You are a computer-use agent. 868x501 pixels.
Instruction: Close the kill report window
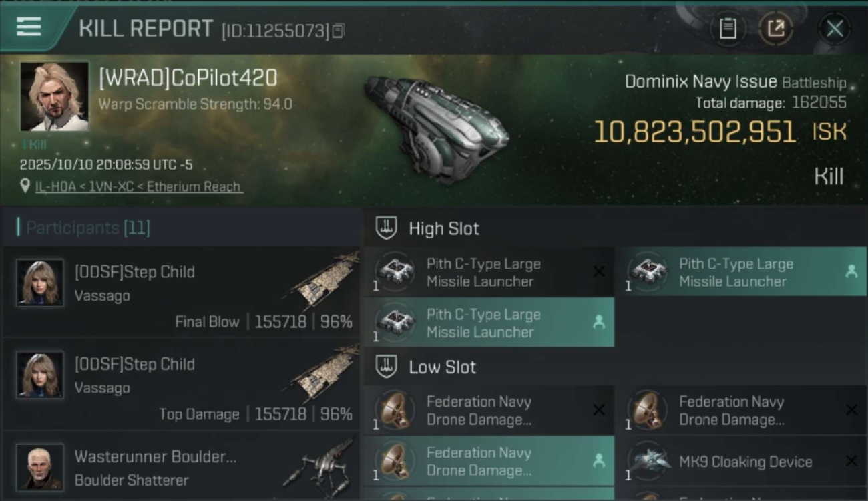(x=835, y=29)
